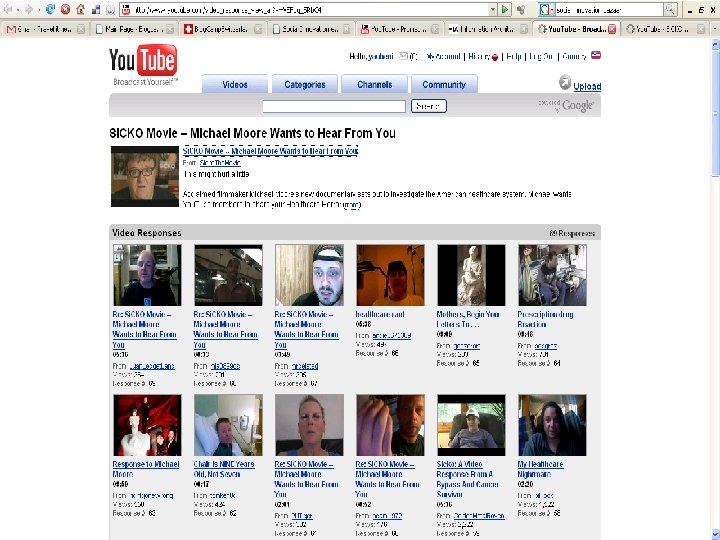The width and height of the screenshot is (720, 540).
Task: Click the Upload arrow icon
Action: [565, 83]
